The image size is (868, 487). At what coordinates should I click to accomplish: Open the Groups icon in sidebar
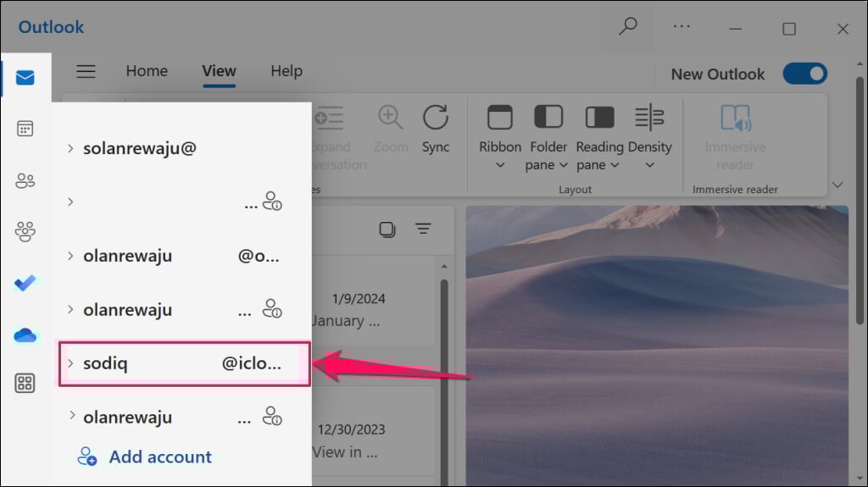pyautogui.click(x=25, y=231)
